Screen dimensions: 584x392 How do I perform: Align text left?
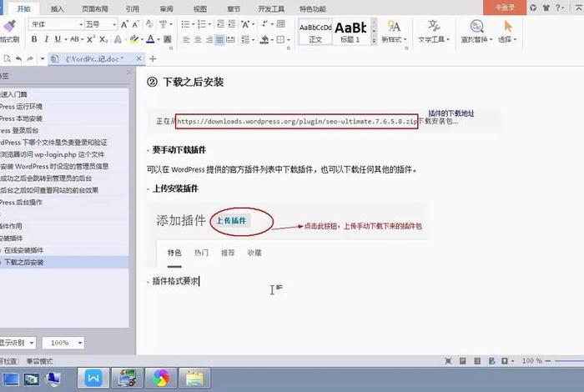[x=186, y=39]
